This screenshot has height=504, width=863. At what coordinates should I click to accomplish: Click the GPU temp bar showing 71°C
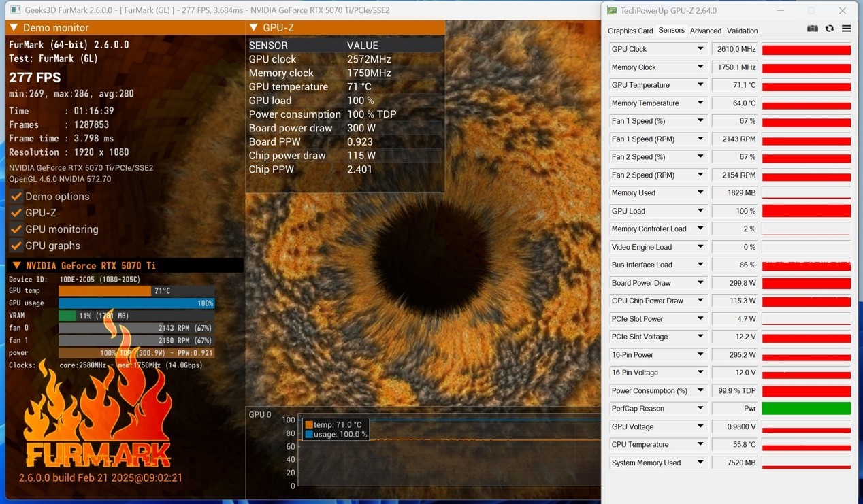tap(137, 290)
